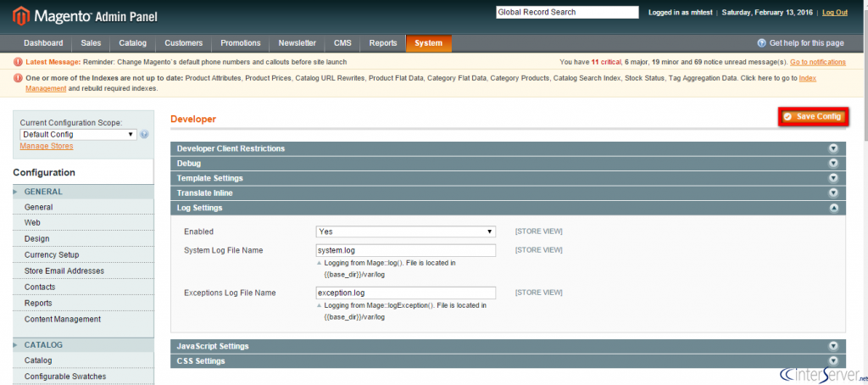Click the Global Record Search field
Screen dimensions: 868x385
tap(567, 12)
